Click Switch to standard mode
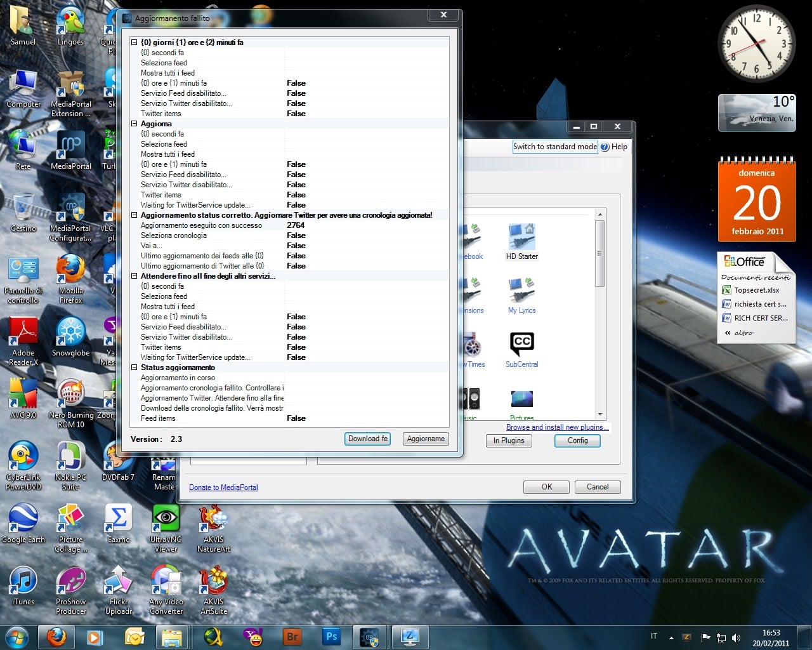 pos(554,147)
